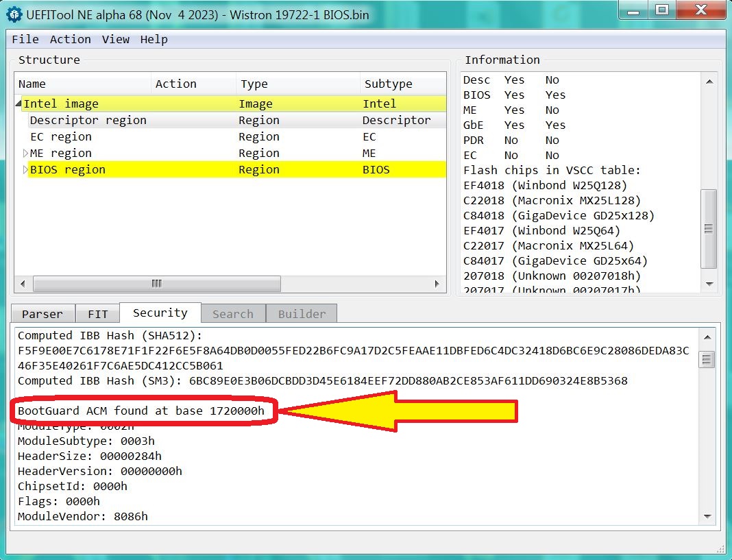Click the 'Computed IBB Hash (SHA512):' line
Viewport: 732px width, 560px height.
coord(110,335)
